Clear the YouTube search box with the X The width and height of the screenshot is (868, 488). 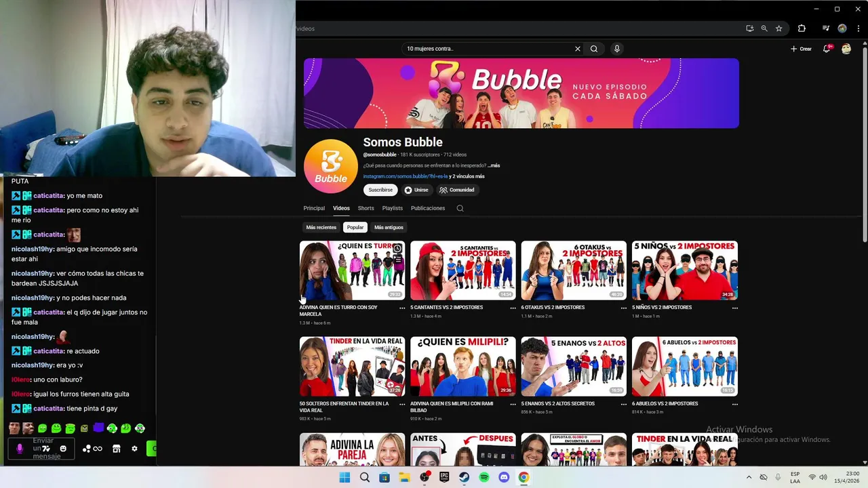578,49
